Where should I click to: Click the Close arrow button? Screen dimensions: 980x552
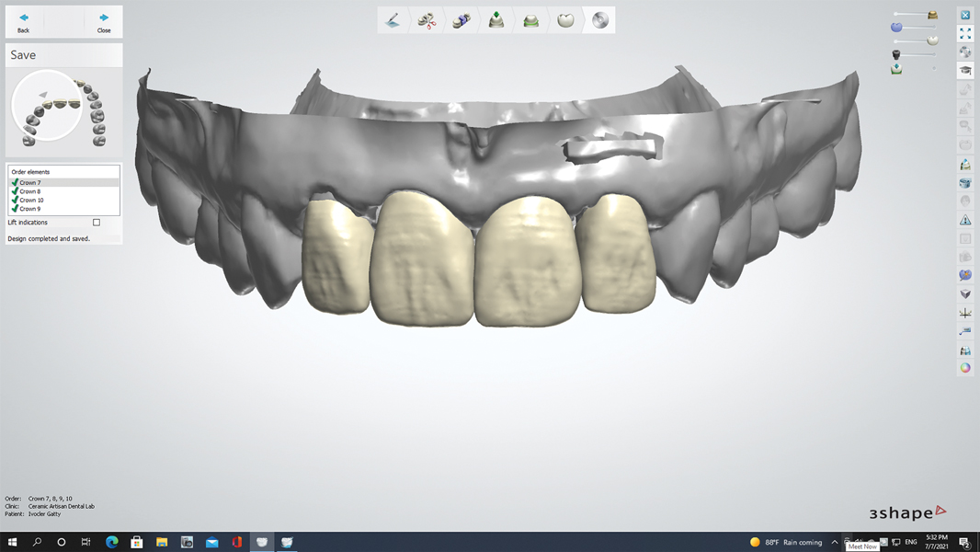[x=104, y=22]
